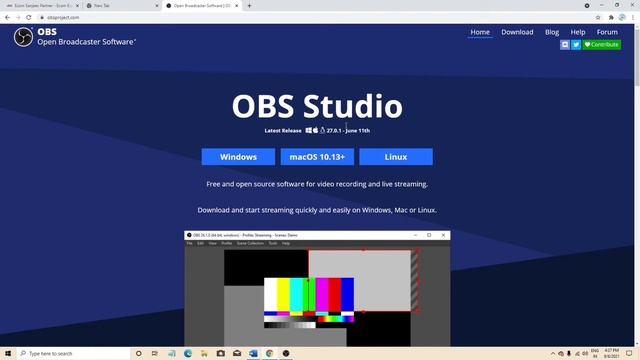Open the Discord chat icon link
This screenshot has width=640, height=360.
click(x=564, y=44)
